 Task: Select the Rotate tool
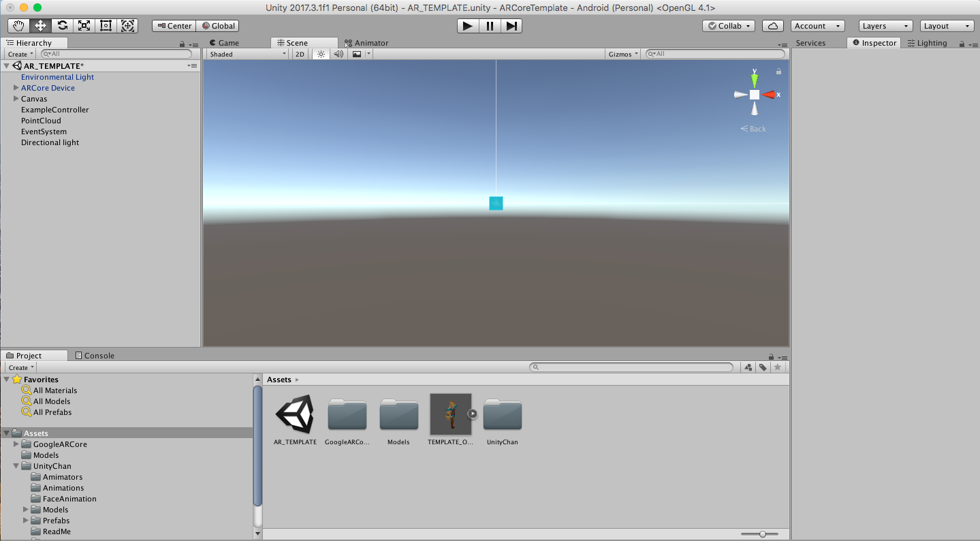pos(62,26)
